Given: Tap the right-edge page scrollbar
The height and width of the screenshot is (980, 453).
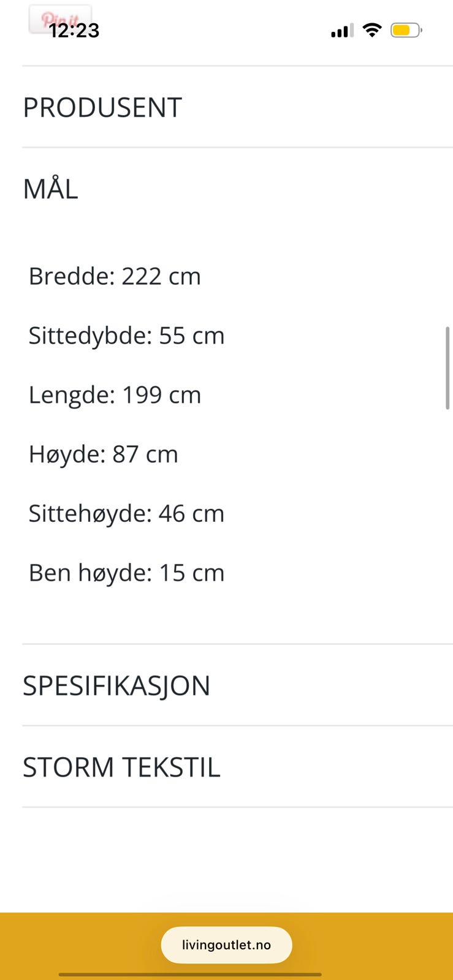Looking at the screenshot, I should click(x=448, y=367).
